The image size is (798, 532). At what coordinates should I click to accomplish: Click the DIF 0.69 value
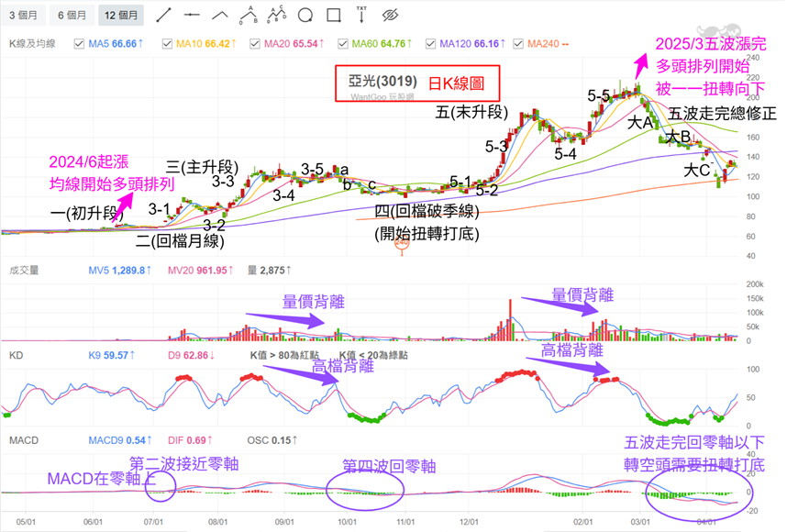point(191,440)
